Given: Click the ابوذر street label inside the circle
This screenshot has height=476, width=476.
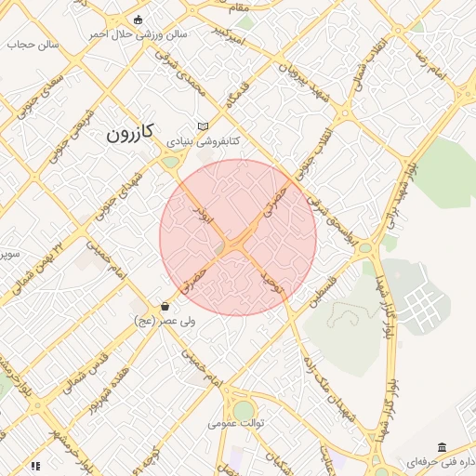Looking at the screenshot, I should (x=203, y=215).
